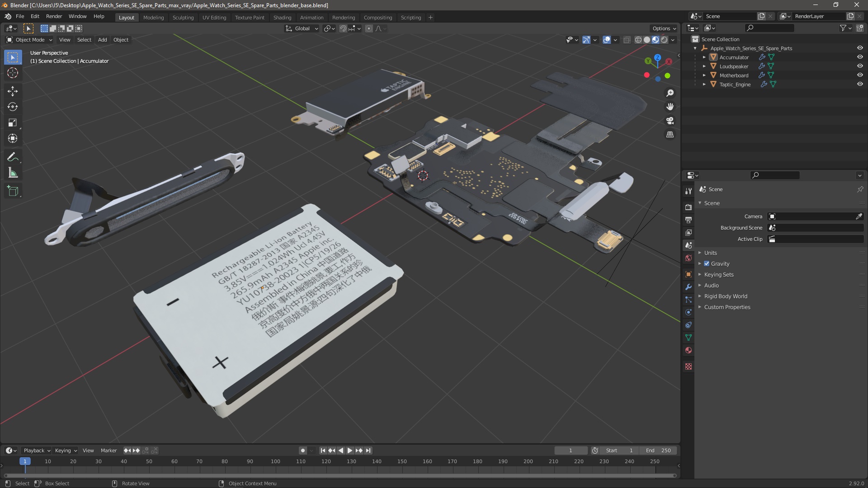Switch to wireframe viewport shading

pos(638,40)
